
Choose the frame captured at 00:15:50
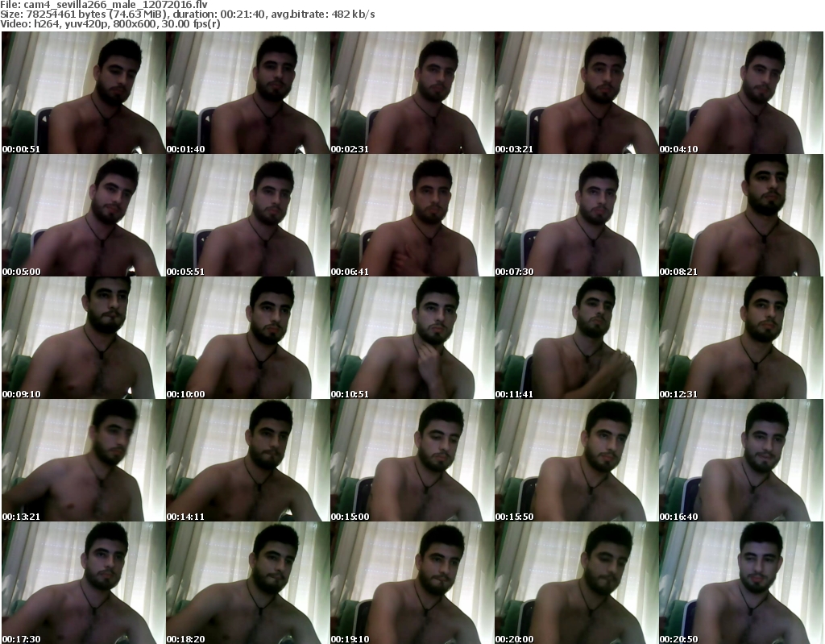click(x=577, y=460)
